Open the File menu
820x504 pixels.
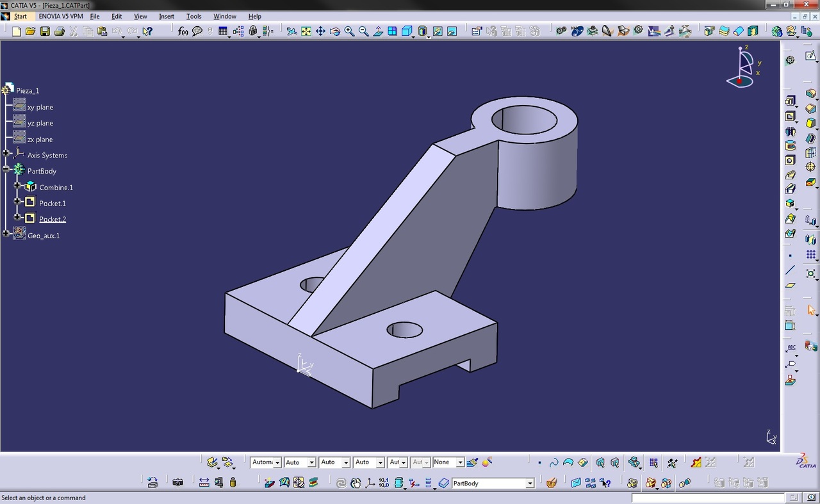pyautogui.click(x=95, y=16)
